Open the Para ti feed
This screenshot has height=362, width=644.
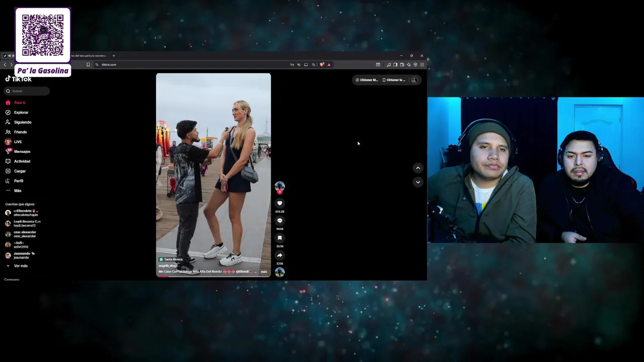15,103
